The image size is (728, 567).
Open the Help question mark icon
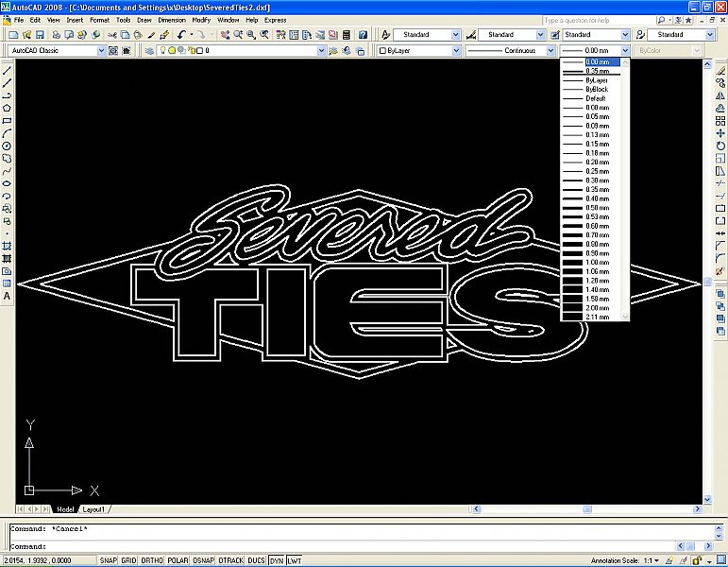[363, 35]
